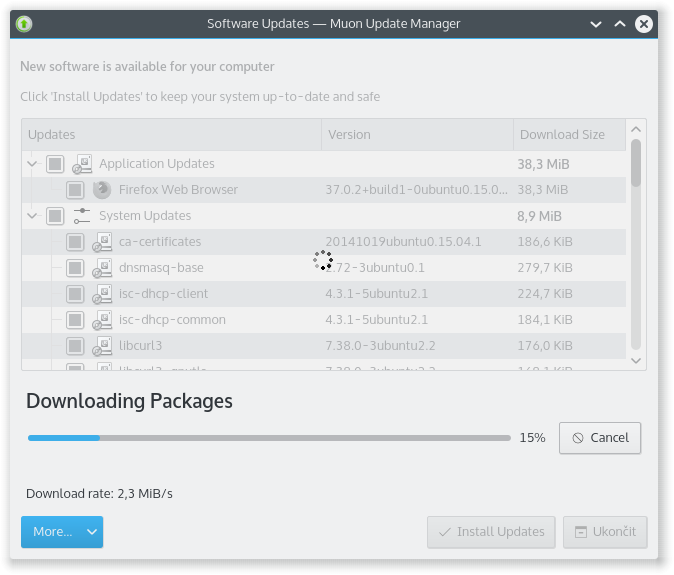This screenshot has height=575, width=674.
Task: Collapse the System Updates group
Action: (32, 216)
